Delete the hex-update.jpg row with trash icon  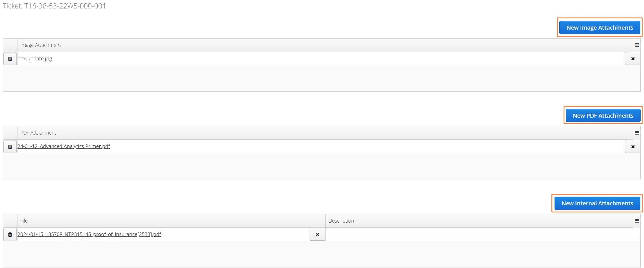(x=10, y=59)
